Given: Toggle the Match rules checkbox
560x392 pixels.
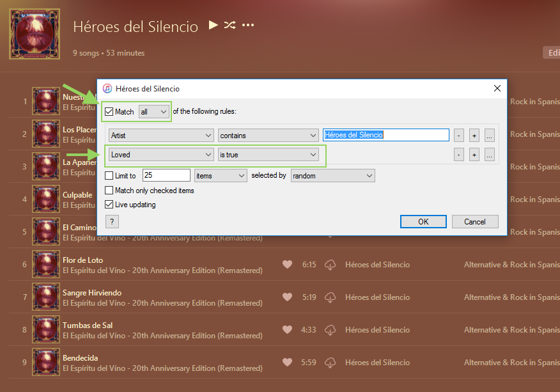Looking at the screenshot, I should pos(109,112).
